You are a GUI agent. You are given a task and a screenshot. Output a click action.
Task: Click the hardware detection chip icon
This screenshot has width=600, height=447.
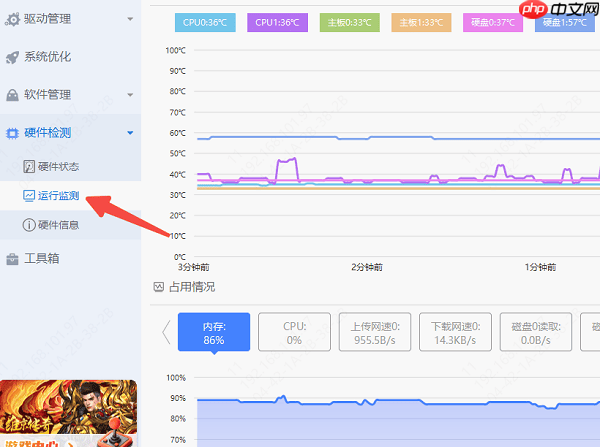pos(12,133)
